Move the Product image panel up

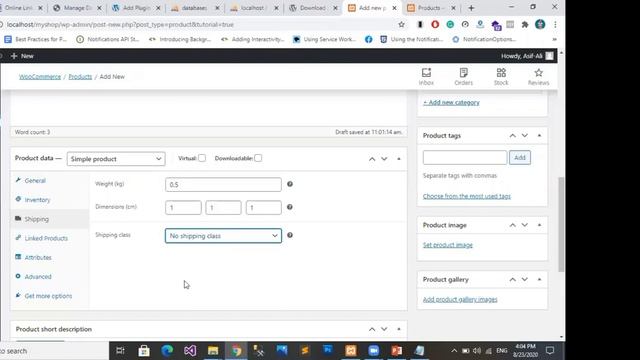pyautogui.click(x=513, y=225)
